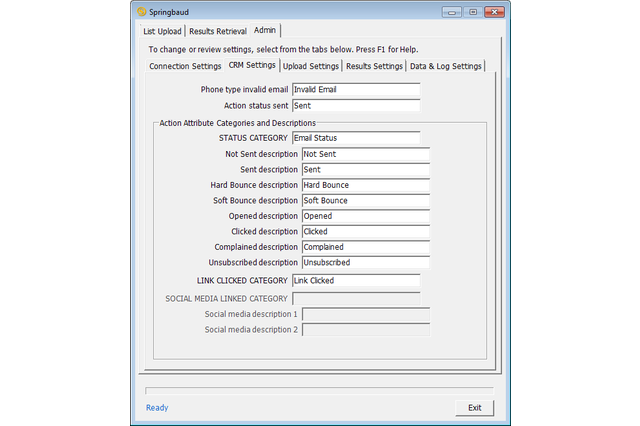Viewport: 640px width, 426px height.
Task: Switch to Results Settings tab
Action: coord(374,66)
